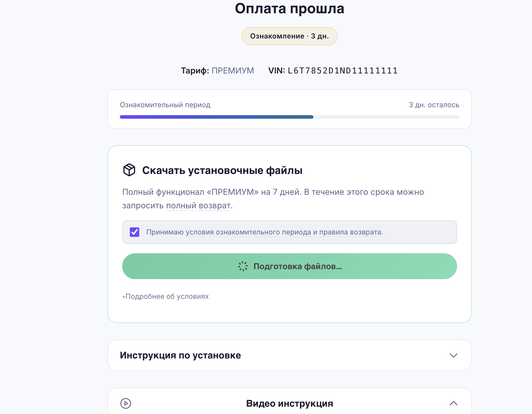
Task: Collapse the "Видео инструкция" section chevron
Action: pos(453,403)
